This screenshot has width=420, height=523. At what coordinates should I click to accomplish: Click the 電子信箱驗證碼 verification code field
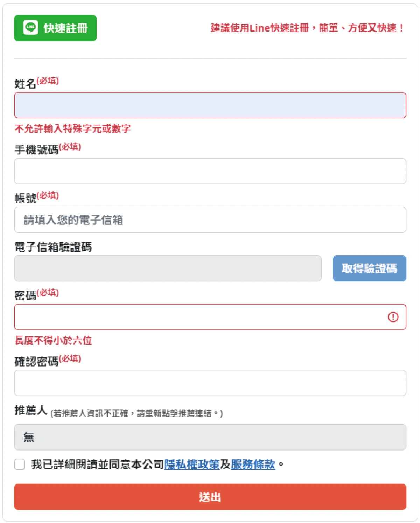pyautogui.click(x=168, y=269)
